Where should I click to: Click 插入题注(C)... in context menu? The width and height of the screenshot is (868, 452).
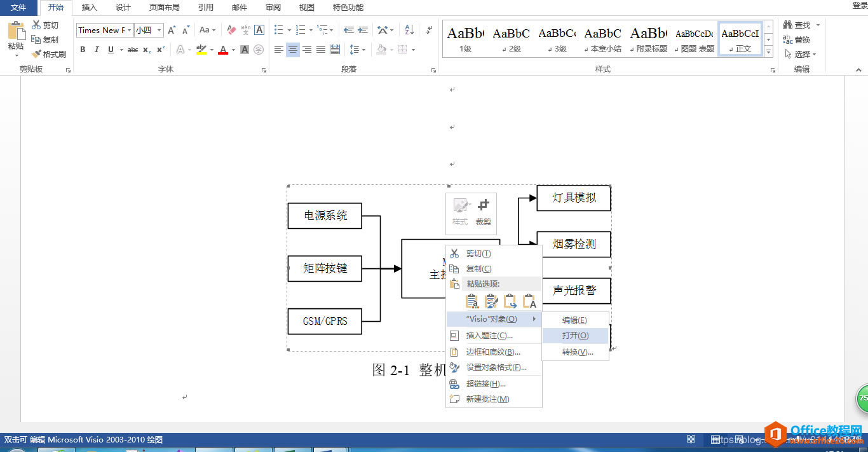pyautogui.click(x=489, y=336)
